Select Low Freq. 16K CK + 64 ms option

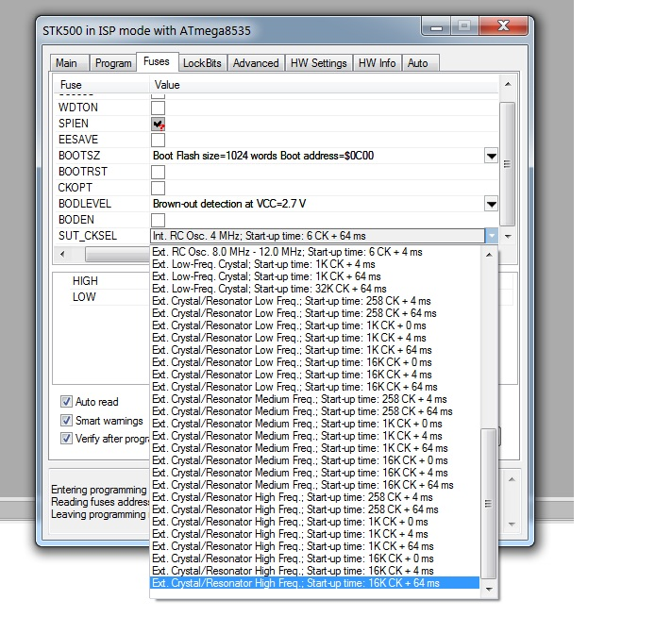click(315, 387)
